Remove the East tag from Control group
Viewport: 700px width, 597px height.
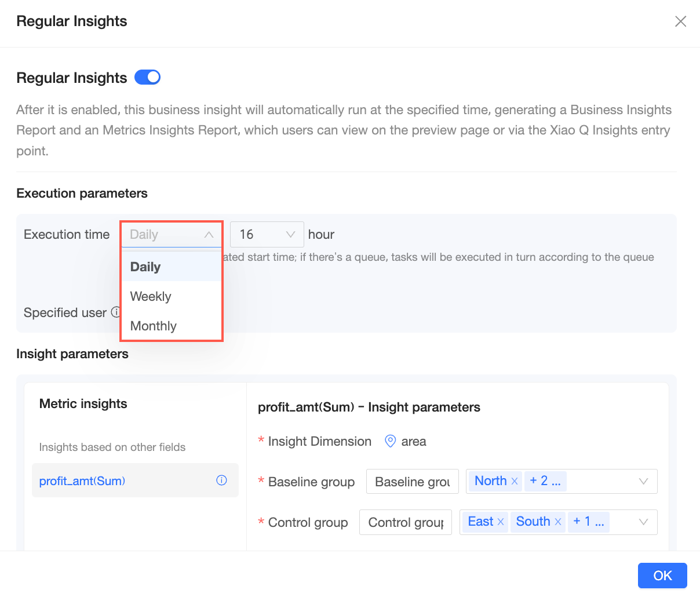click(x=501, y=522)
